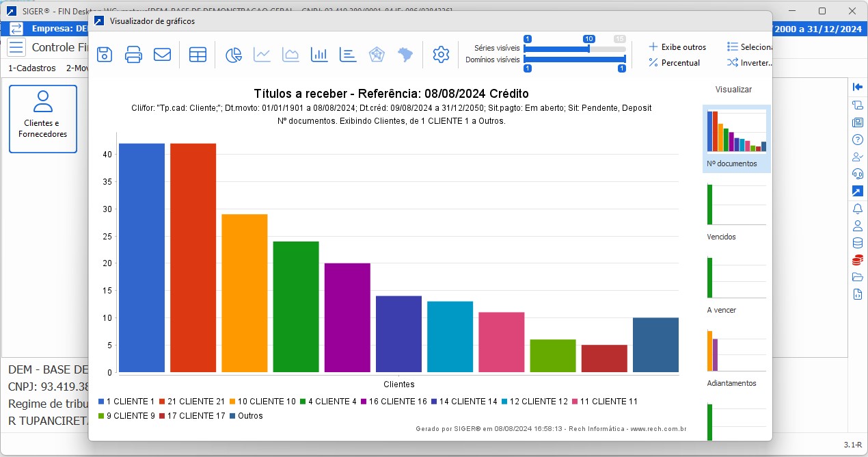868x457 pixels.
Task: Open the 1-Cadastros menu
Action: pyautogui.click(x=32, y=68)
